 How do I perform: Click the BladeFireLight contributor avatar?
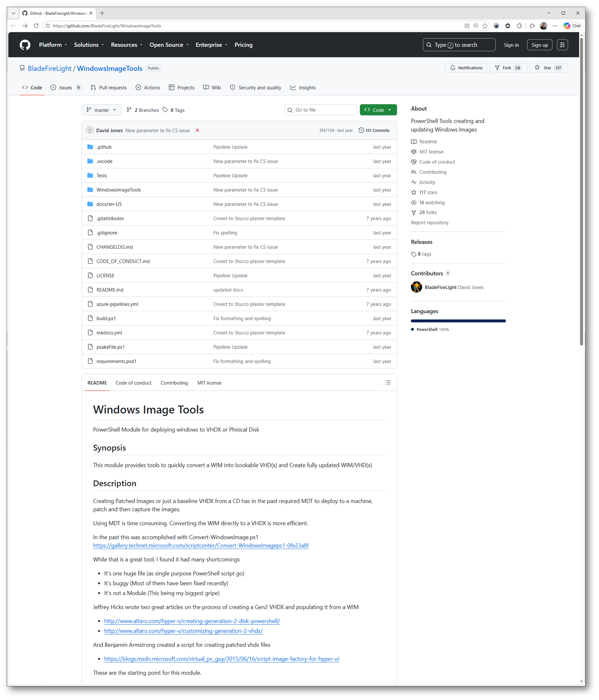click(x=416, y=287)
